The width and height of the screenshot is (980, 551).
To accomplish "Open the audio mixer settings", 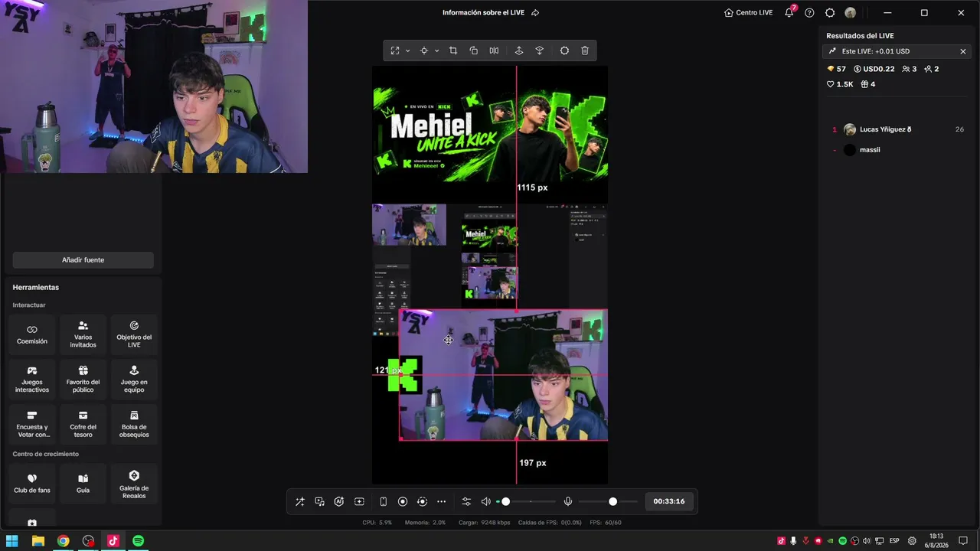I will pos(466,501).
